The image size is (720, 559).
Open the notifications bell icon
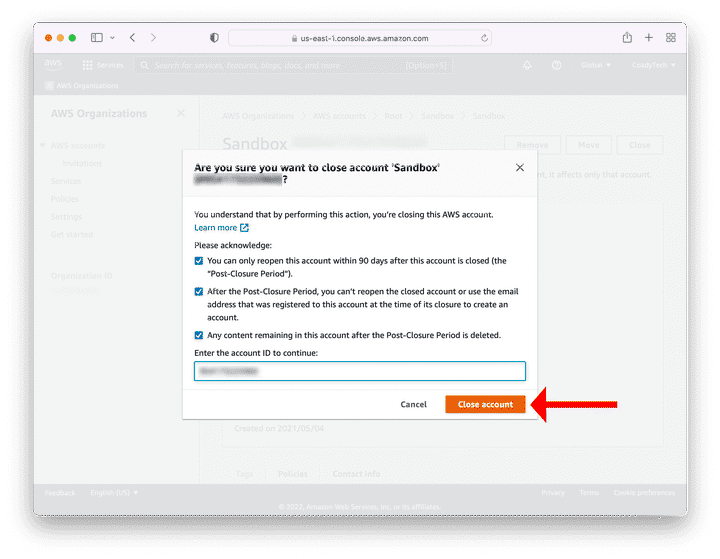pos(527,65)
